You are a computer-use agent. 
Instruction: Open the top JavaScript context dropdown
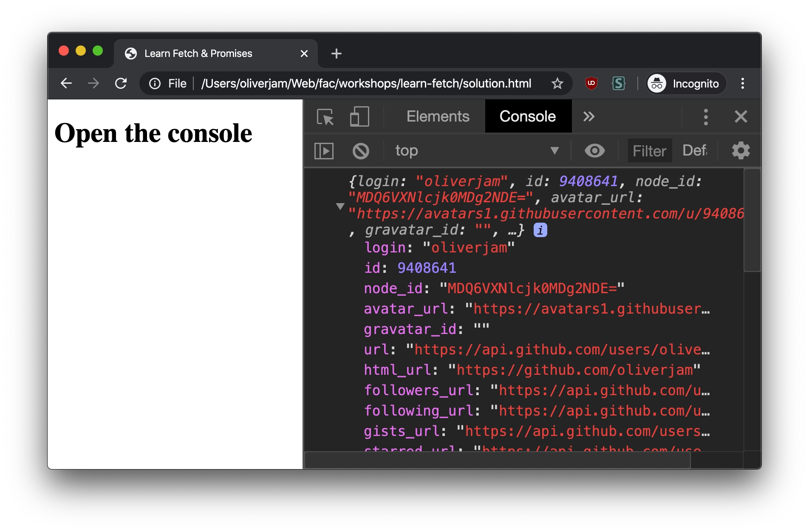point(476,151)
